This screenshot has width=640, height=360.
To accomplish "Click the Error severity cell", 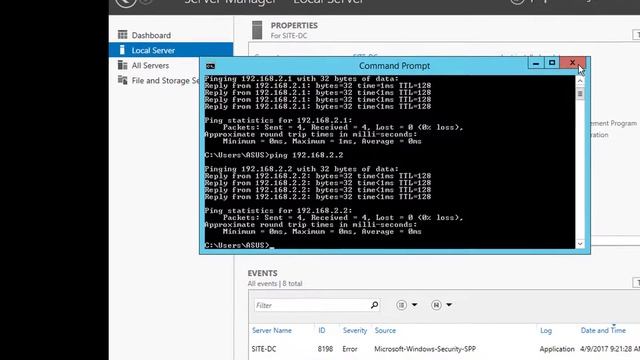I will [x=350, y=349].
